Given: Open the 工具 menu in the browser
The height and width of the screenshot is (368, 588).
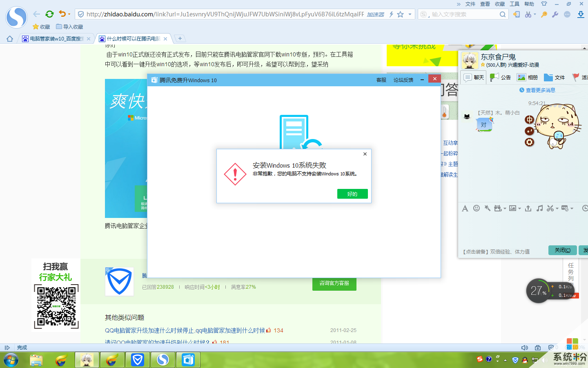Looking at the screenshot, I should point(514,4).
